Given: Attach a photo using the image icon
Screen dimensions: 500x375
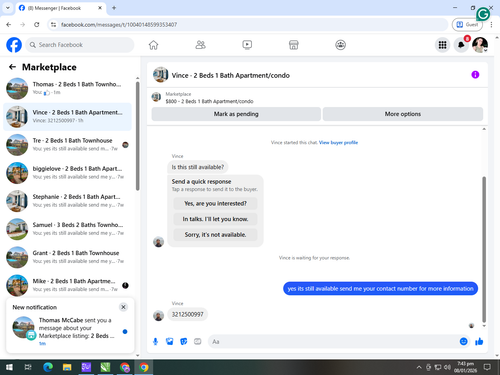Looking at the screenshot, I should pyautogui.click(x=169, y=341).
